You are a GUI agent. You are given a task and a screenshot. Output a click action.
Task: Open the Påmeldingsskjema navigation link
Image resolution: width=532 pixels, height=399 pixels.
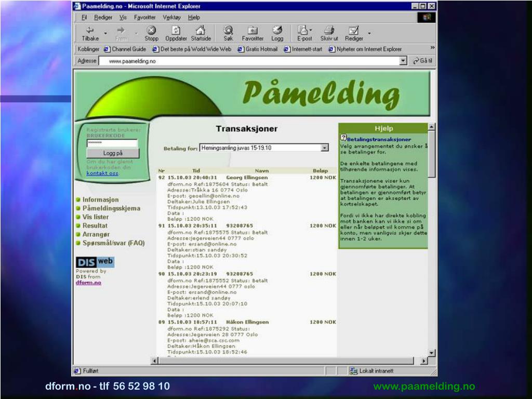pos(111,208)
